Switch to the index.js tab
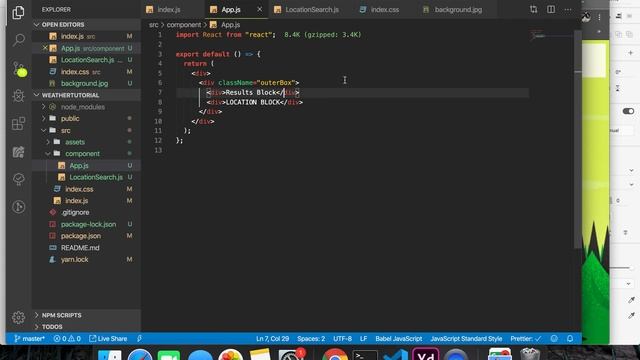The width and height of the screenshot is (640, 360). pos(168,9)
